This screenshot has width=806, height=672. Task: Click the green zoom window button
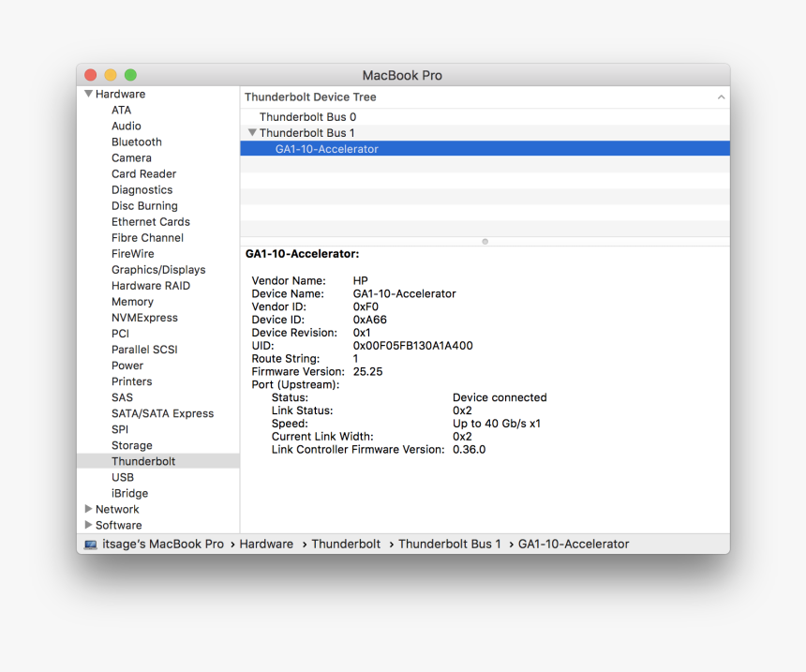pos(130,75)
